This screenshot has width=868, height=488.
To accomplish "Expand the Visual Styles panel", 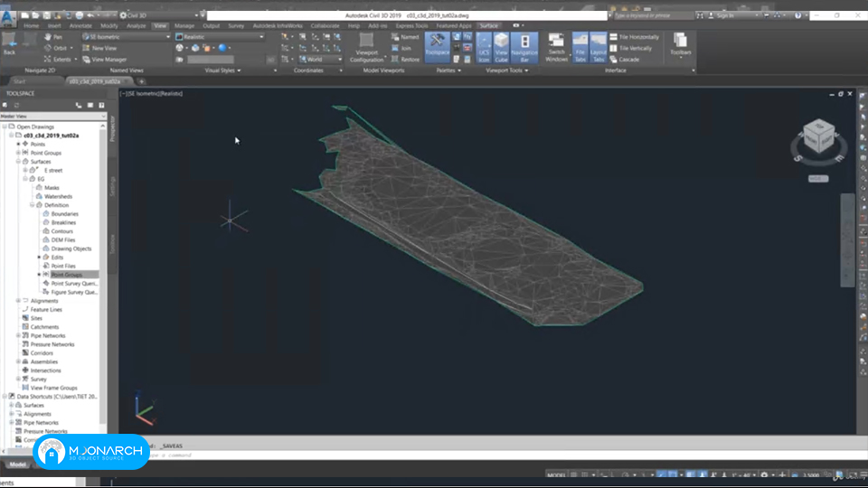I will (223, 70).
